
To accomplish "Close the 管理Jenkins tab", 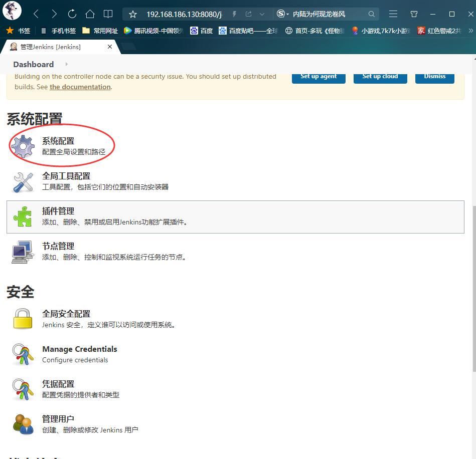I will coord(110,47).
